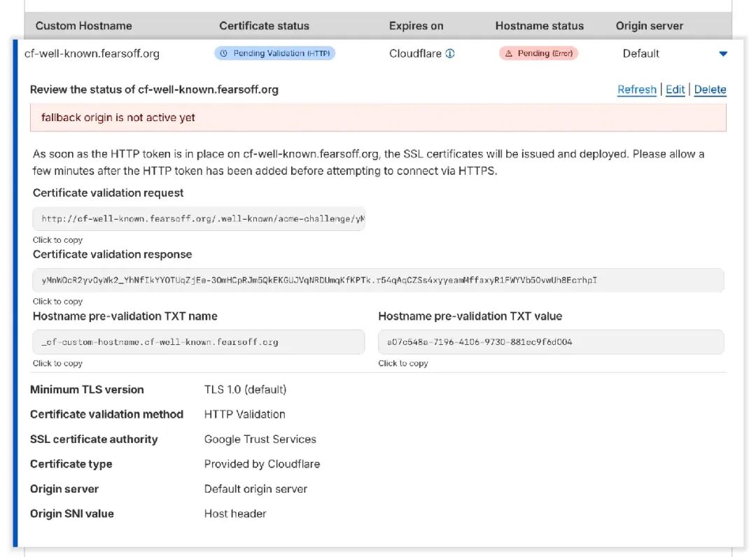Click the Expires on column header
Image resolution: width=756 pixels, height=557 pixels.
tap(416, 26)
